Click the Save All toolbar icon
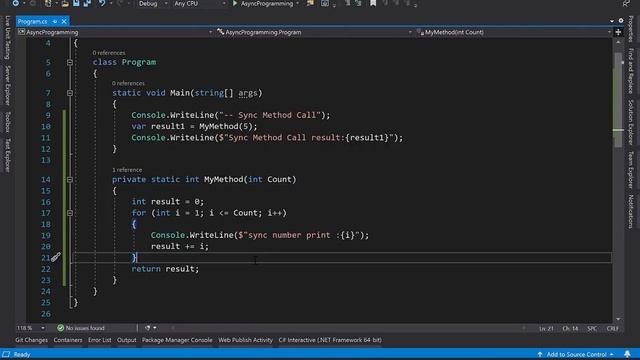Screen dimensions: 640x360 tap(87, 3)
